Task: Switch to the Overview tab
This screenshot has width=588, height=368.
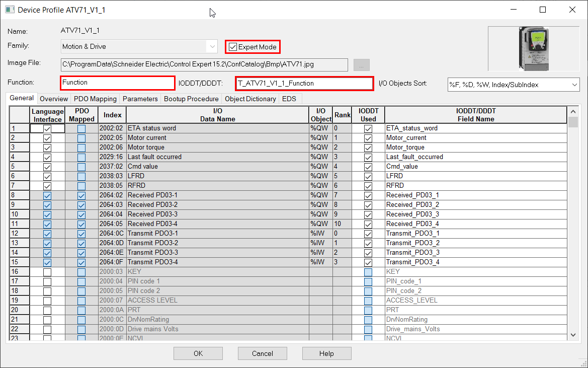Action: tap(54, 99)
